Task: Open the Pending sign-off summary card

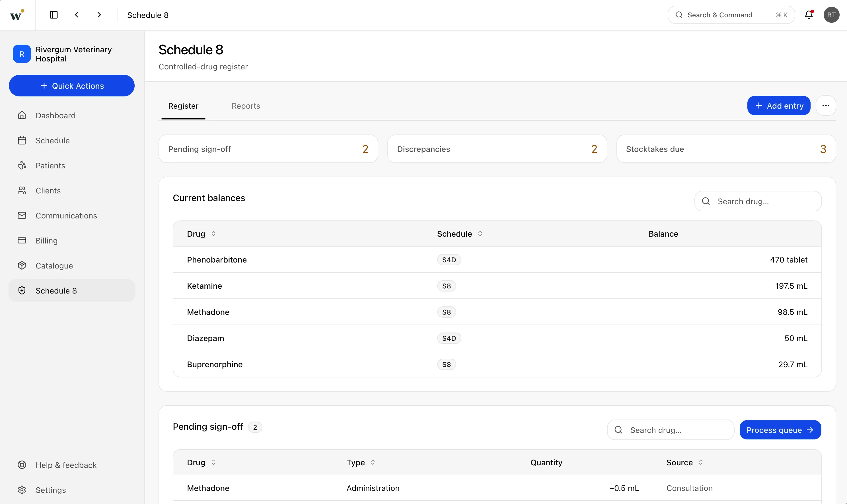Action: (x=268, y=149)
